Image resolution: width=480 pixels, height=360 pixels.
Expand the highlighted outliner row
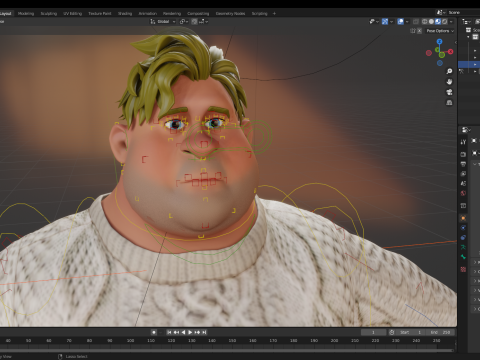475,64
